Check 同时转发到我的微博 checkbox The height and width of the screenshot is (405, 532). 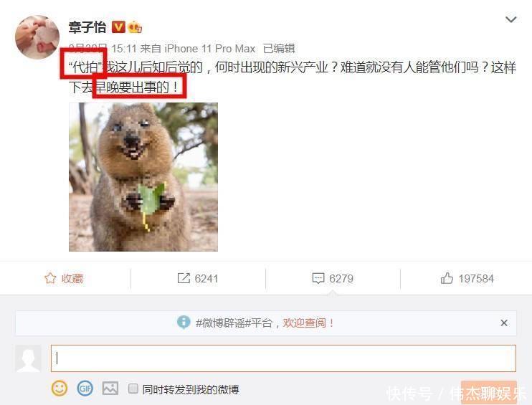pos(133,389)
